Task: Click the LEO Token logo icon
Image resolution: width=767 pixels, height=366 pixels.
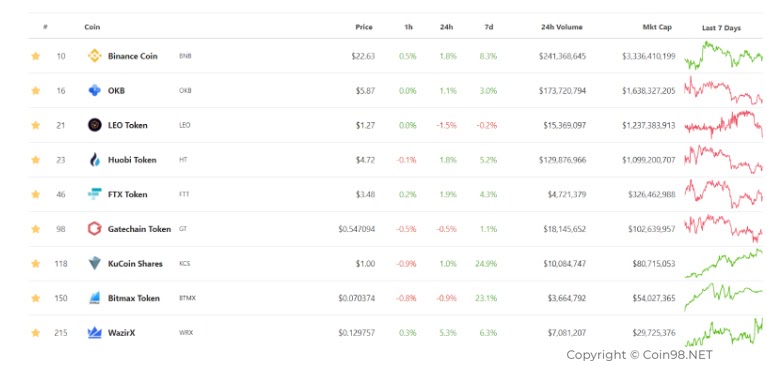Action: point(94,125)
